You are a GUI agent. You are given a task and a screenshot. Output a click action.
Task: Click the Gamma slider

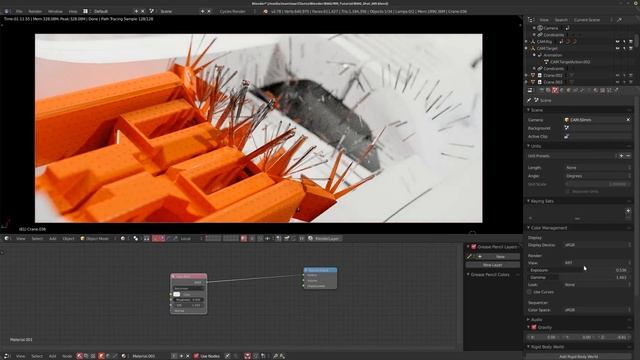pos(579,277)
